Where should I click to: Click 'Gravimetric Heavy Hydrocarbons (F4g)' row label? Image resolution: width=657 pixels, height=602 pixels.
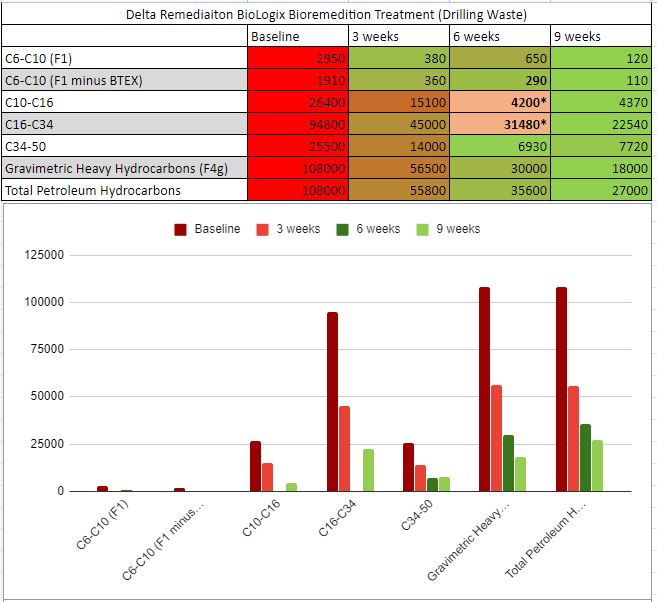pyautogui.click(x=124, y=168)
